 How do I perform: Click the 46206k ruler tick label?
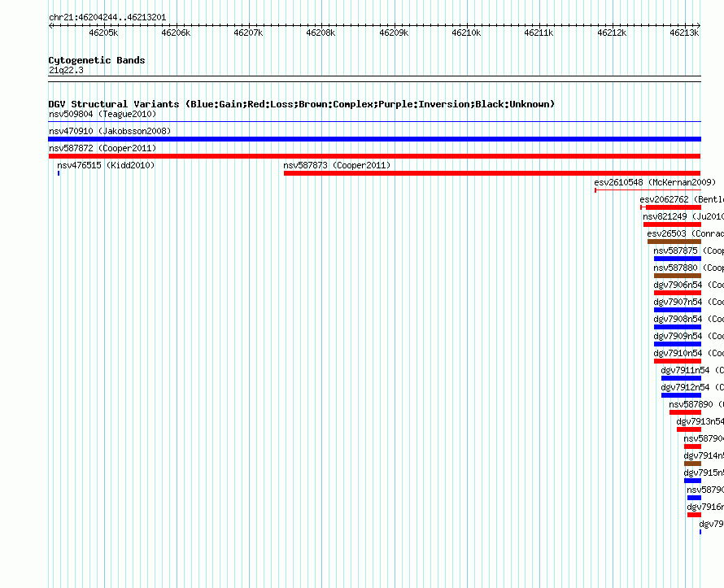176,33
